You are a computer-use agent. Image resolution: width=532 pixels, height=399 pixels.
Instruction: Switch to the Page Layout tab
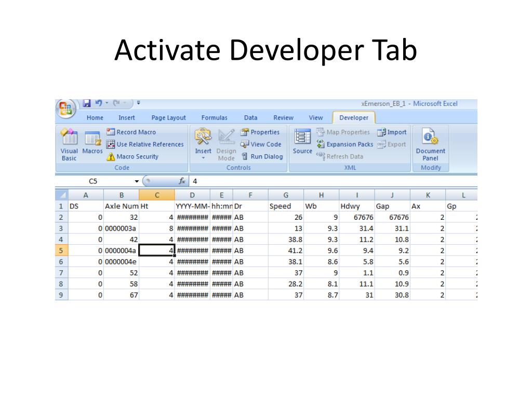[168, 118]
